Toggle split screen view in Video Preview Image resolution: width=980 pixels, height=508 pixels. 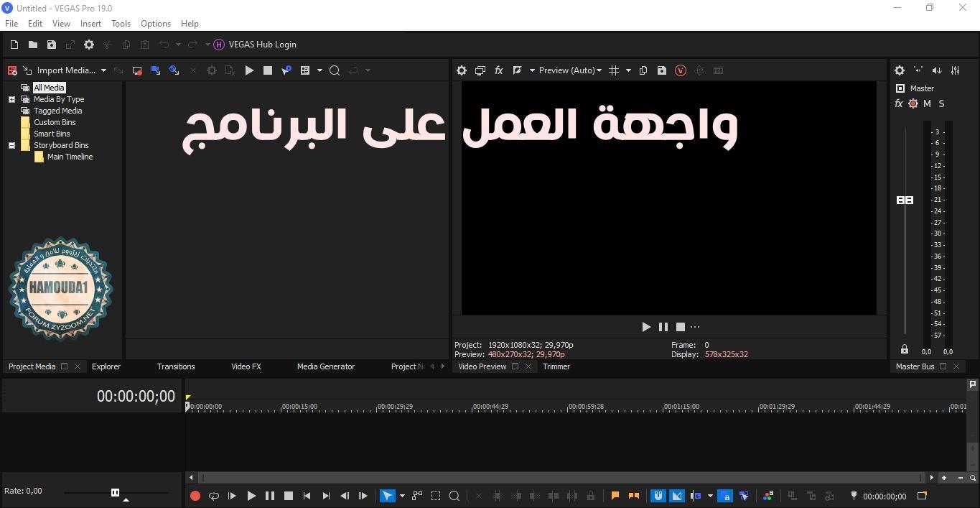tap(517, 70)
